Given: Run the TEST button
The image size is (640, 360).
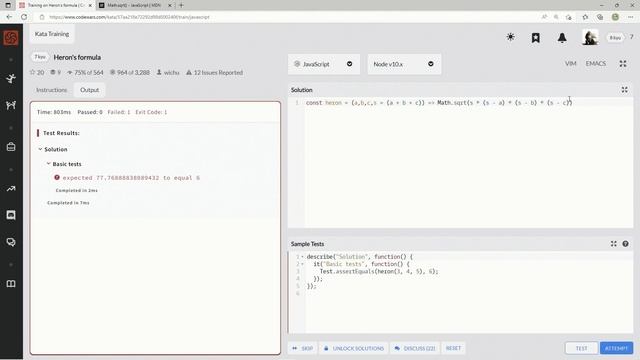Looking at the screenshot, I should click(x=581, y=348).
